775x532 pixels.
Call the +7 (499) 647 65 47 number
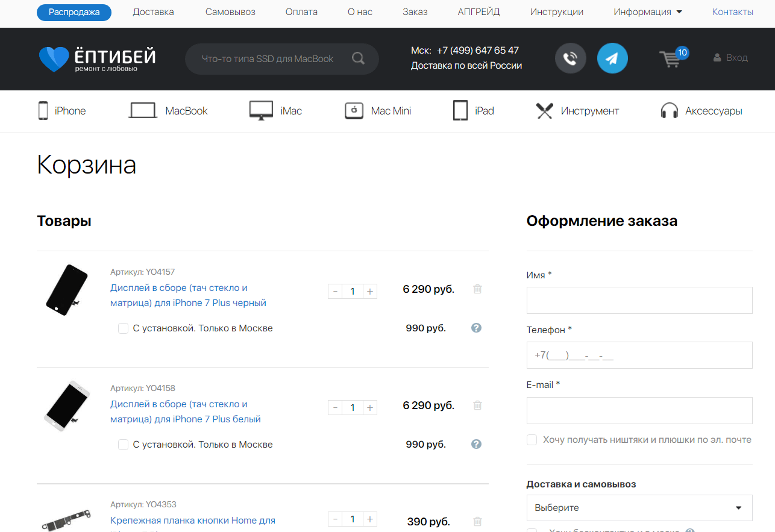pos(478,51)
